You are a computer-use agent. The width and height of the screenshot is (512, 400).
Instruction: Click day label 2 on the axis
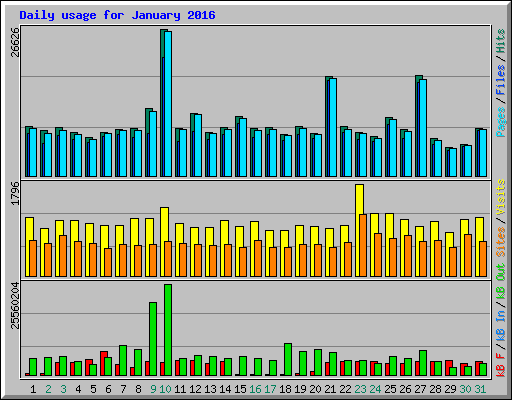click(48, 389)
